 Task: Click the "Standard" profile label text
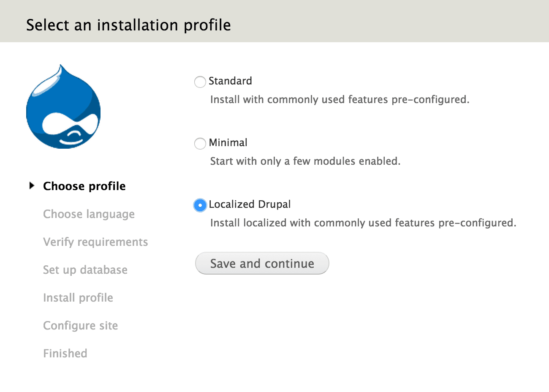coord(230,81)
